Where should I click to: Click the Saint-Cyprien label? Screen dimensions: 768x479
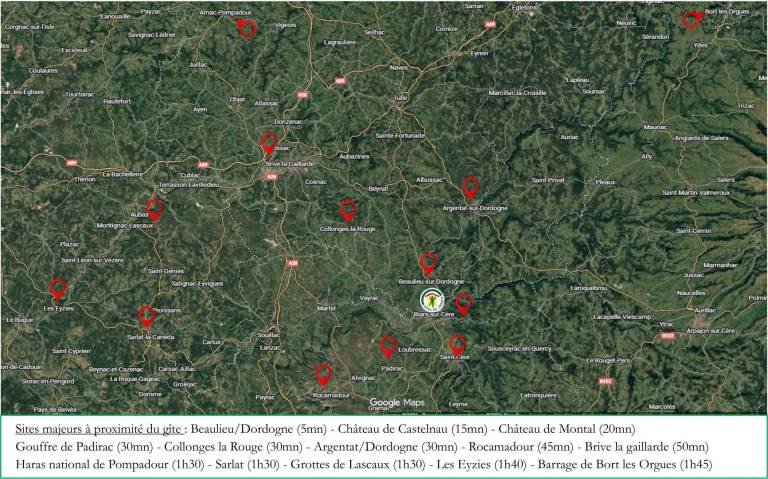point(72,351)
